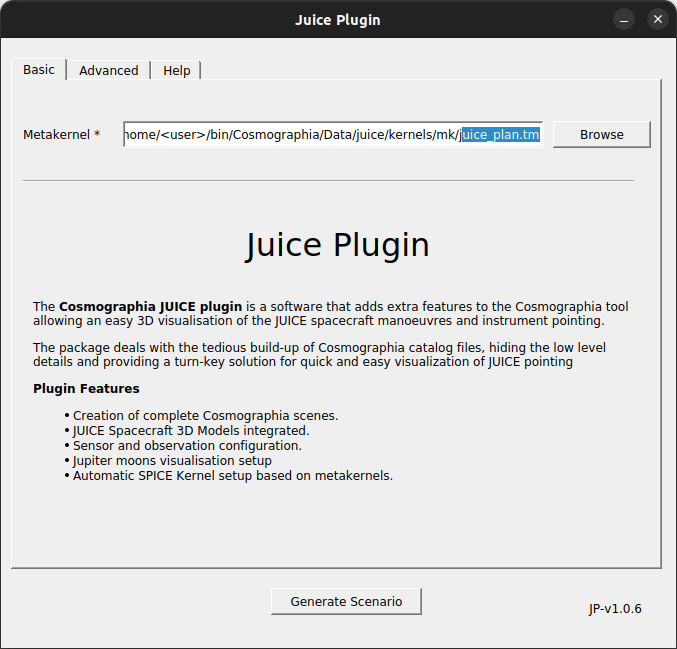This screenshot has height=649, width=677.
Task: Open the Advanced tab
Action: tap(108, 70)
